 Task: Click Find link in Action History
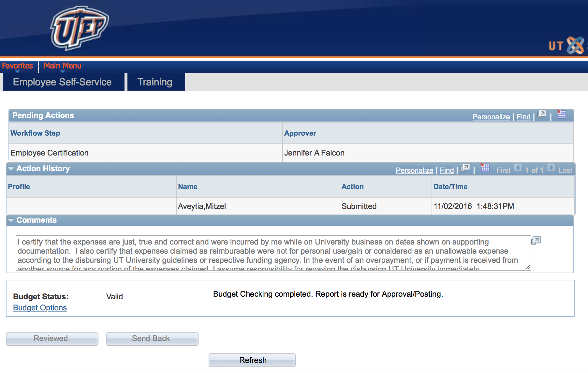pyautogui.click(x=447, y=170)
